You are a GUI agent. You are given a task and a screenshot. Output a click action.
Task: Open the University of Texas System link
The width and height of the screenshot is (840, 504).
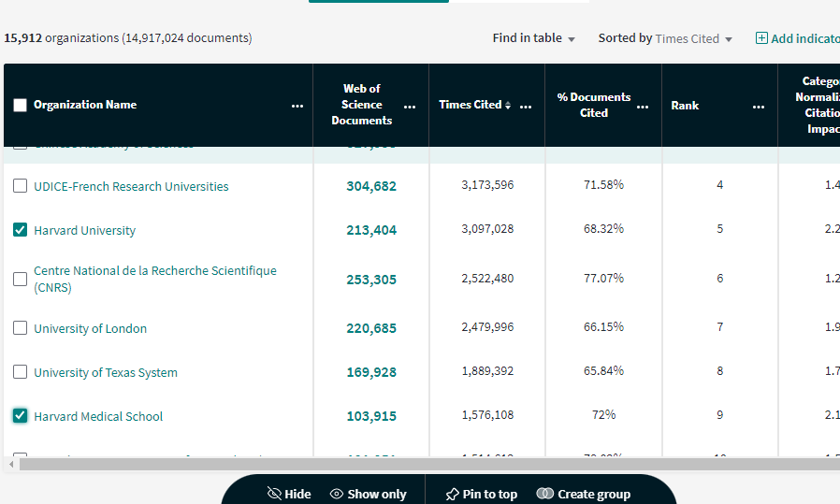106,372
